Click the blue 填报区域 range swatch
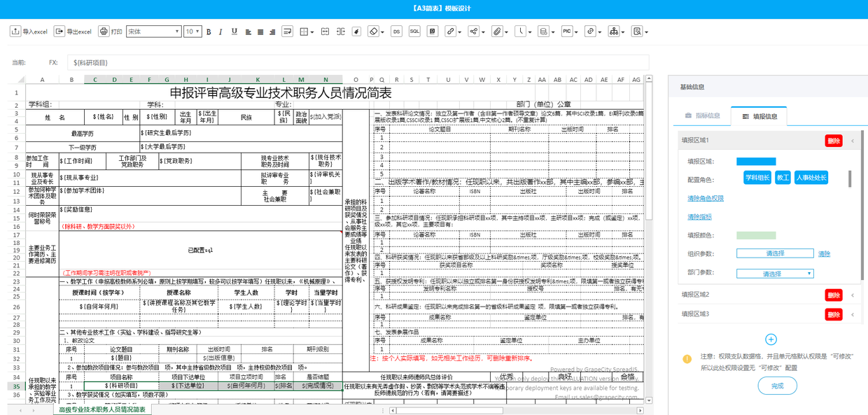868x415 pixels. pos(756,162)
